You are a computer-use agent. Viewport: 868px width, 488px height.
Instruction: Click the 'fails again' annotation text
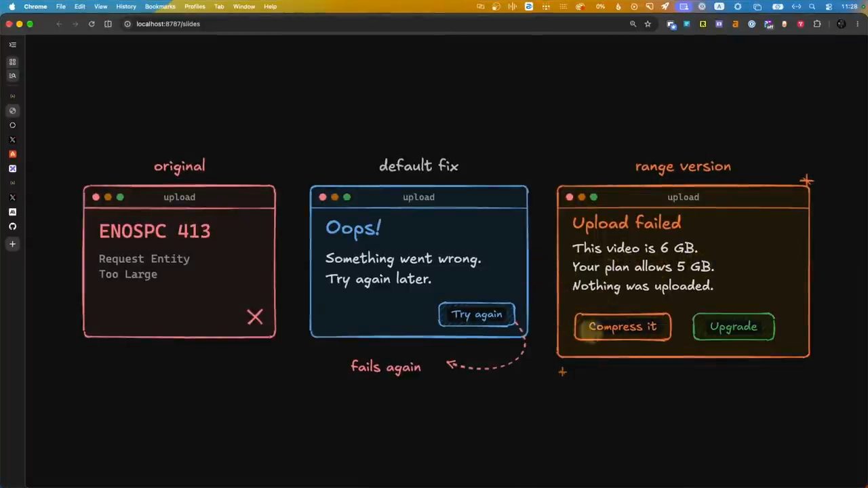[386, 367]
